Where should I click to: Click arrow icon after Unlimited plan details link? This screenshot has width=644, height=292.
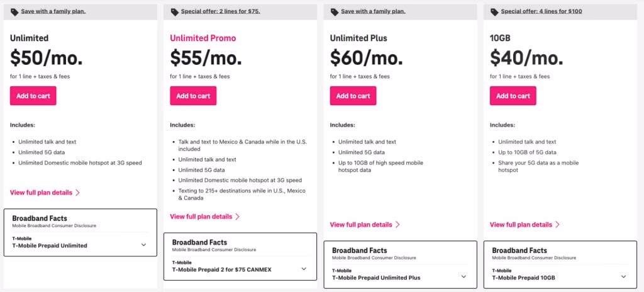click(x=77, y=193)
